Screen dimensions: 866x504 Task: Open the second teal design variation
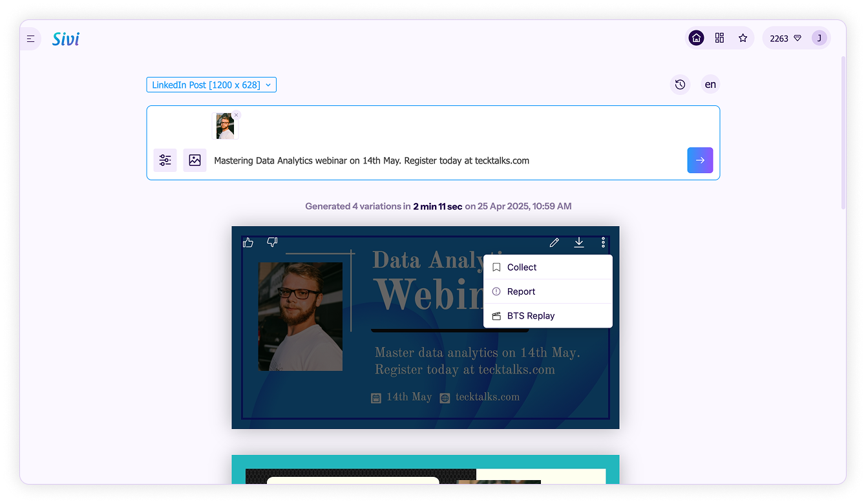coord(425,470)
